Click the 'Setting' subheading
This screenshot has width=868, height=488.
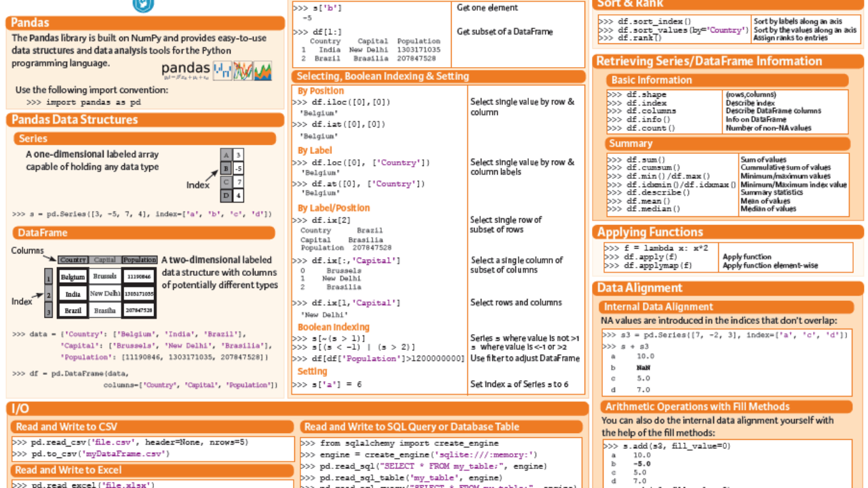[x=312, y=371]
